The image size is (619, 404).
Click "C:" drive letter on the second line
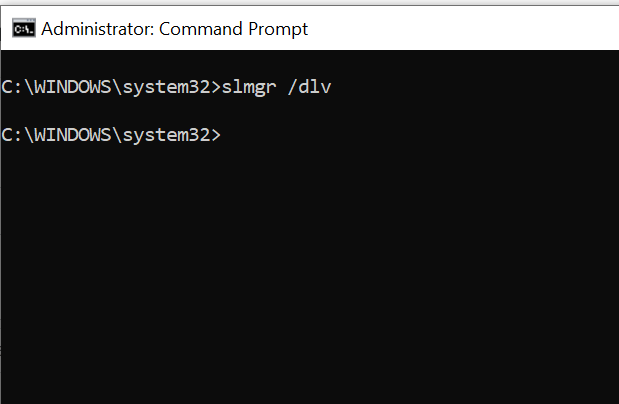click(11, 135)
